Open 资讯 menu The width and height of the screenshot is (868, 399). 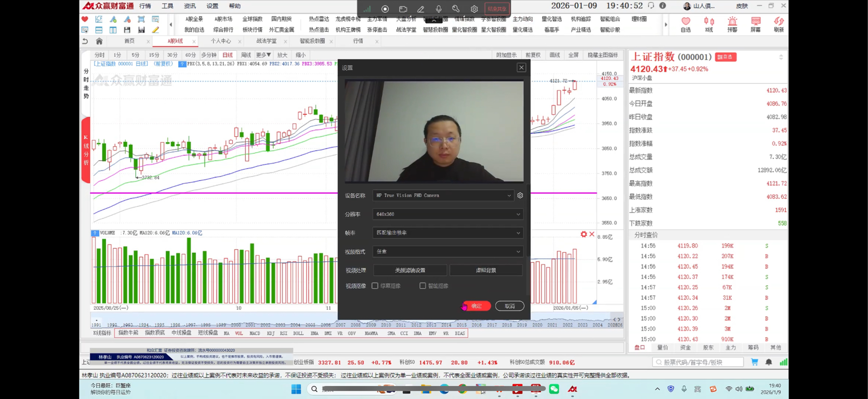(190, 6)
